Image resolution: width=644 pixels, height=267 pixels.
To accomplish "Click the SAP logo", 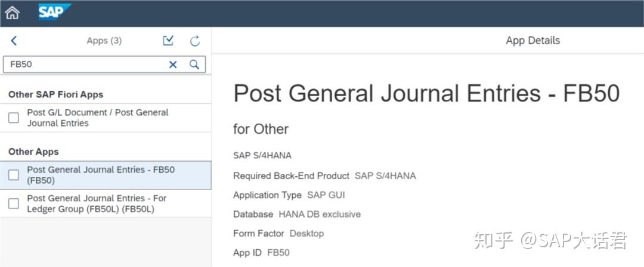I will pyautogui.click(x=55, y=12).
